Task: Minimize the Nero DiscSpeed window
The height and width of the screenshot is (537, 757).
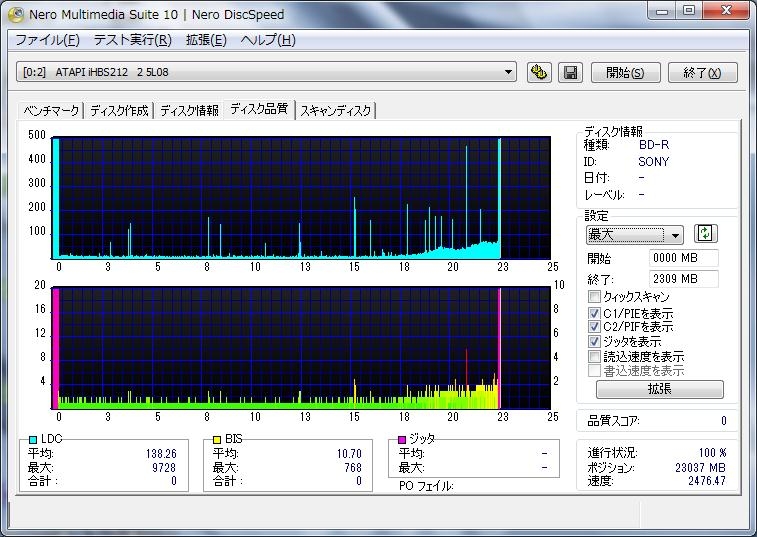Action: click(662, 11)
